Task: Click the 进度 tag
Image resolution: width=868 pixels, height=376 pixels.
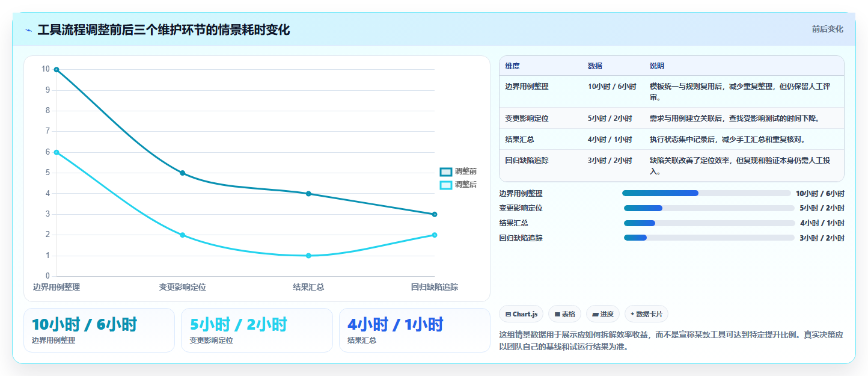Action: [x=602, y=314]
